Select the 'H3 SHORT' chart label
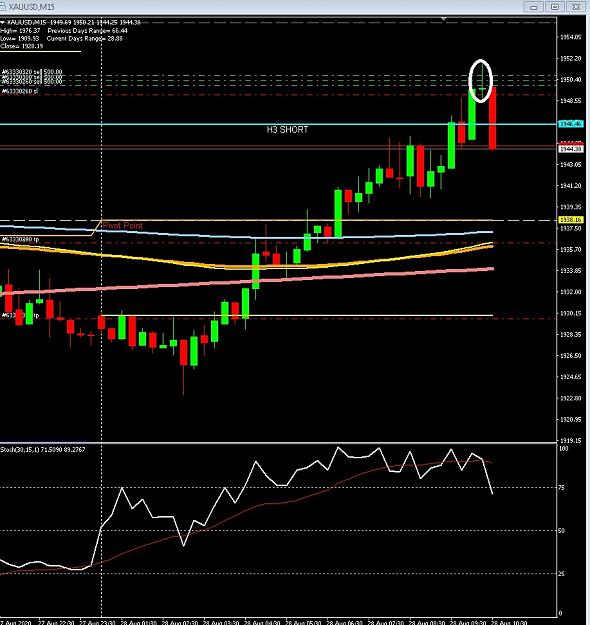 coord(287,130)
